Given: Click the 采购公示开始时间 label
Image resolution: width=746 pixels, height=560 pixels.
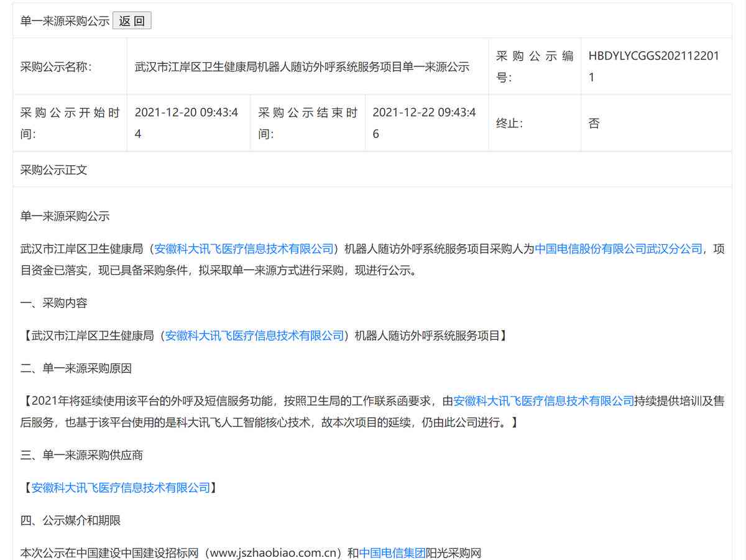Looking at the screenshot, I should click(70, 123).
